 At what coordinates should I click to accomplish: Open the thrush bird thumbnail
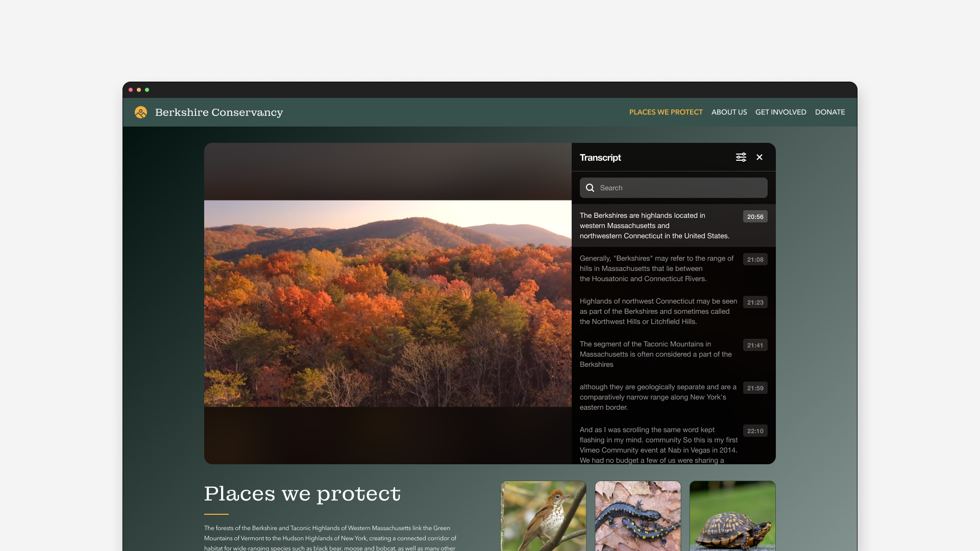pos(543,515)
